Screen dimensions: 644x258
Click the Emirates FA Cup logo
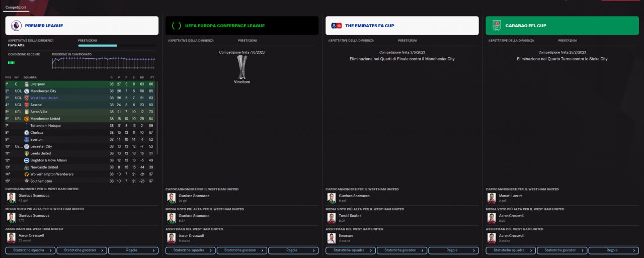click(336, 25)
